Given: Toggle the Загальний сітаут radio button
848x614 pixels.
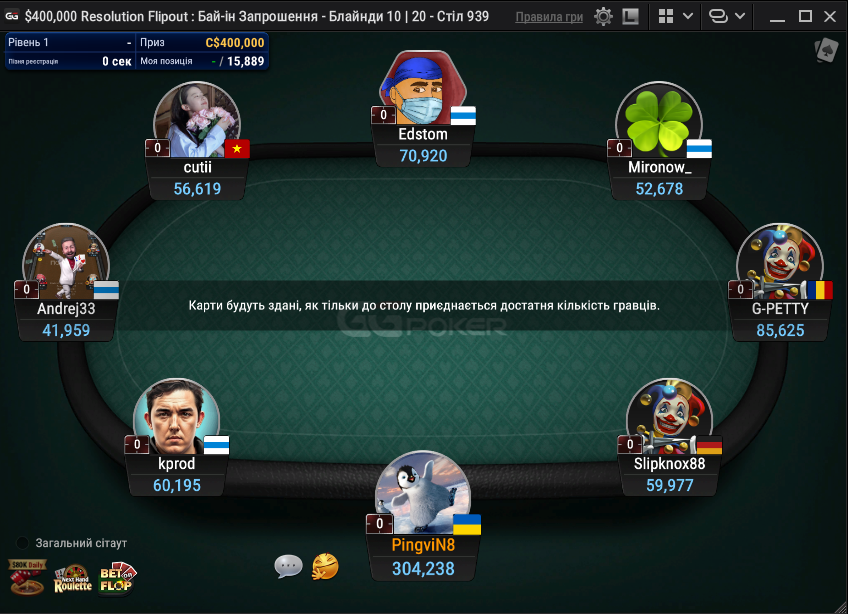Looking at the screenshot, I should pyautogui.click(x=23, y=543).
